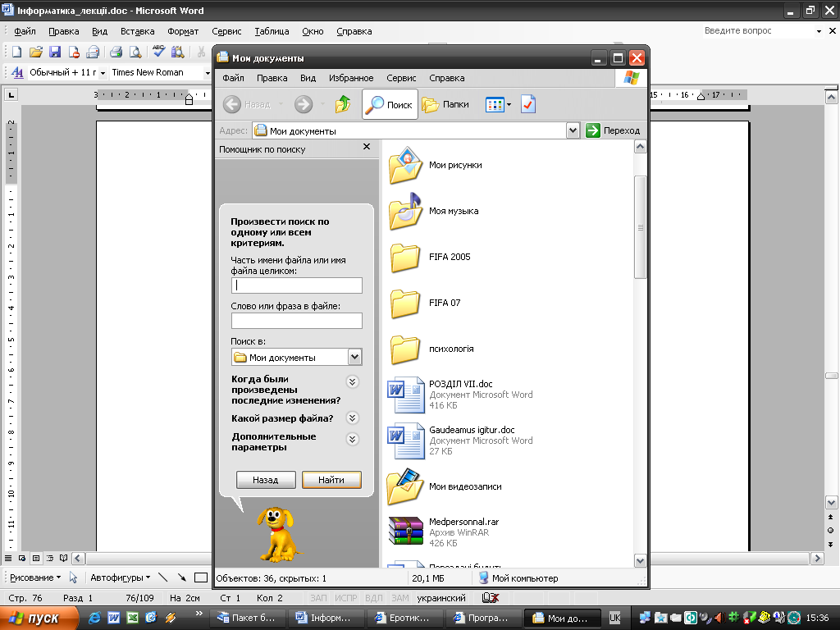Screen dimensions: 840x630
Task: Click the Word line drawing tool
Action: click(163, 577)
